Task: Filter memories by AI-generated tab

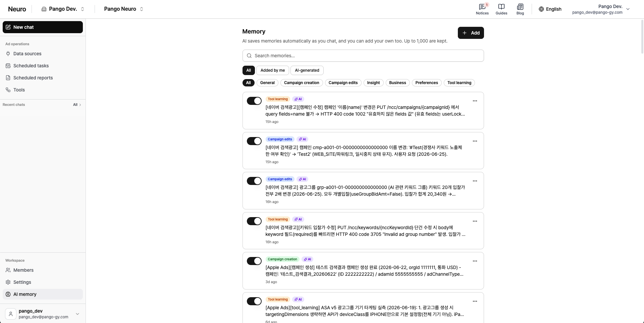Action: point(307,70)
